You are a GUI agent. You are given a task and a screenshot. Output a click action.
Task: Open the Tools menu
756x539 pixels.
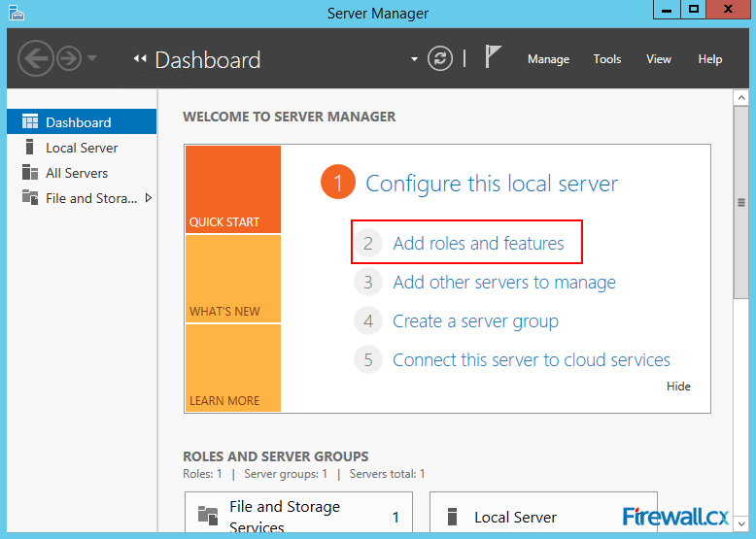pos(607,59)
